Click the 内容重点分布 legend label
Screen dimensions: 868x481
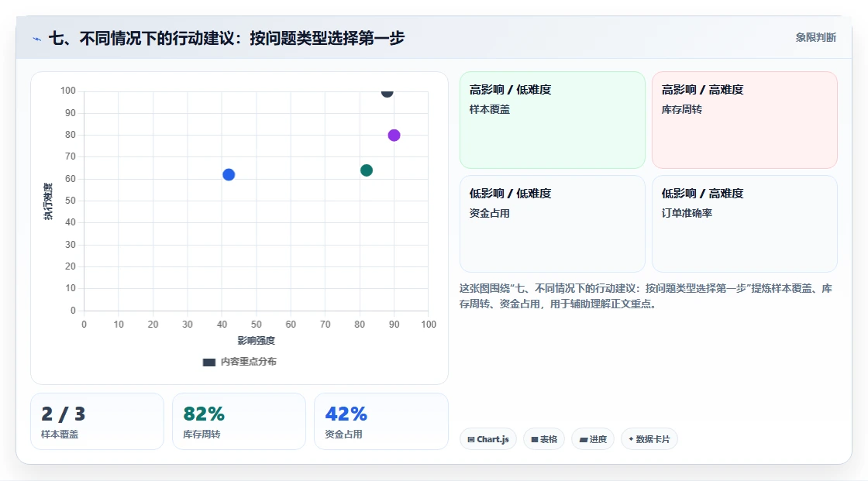(x=249, y=362)
